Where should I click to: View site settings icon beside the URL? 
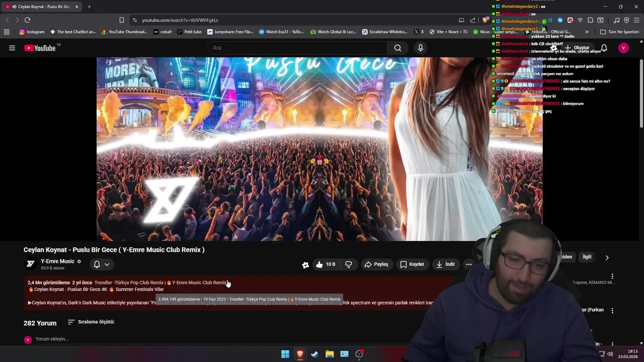click(x=134, y=20)
